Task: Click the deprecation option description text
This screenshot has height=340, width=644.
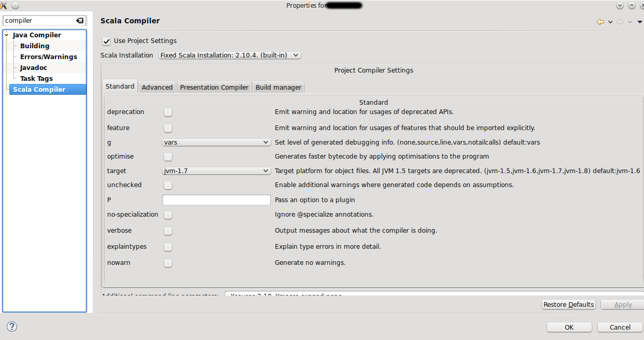Action: point(364,112)
